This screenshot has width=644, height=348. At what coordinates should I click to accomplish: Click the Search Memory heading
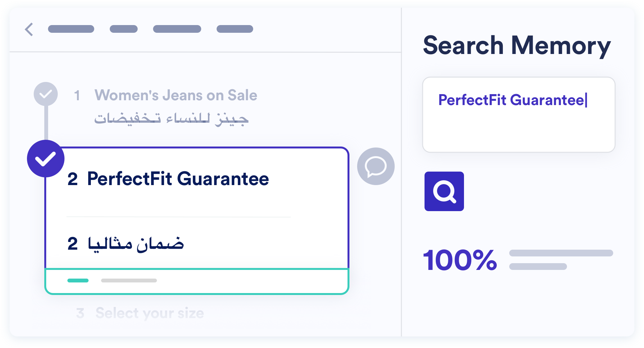coord(517,46)
